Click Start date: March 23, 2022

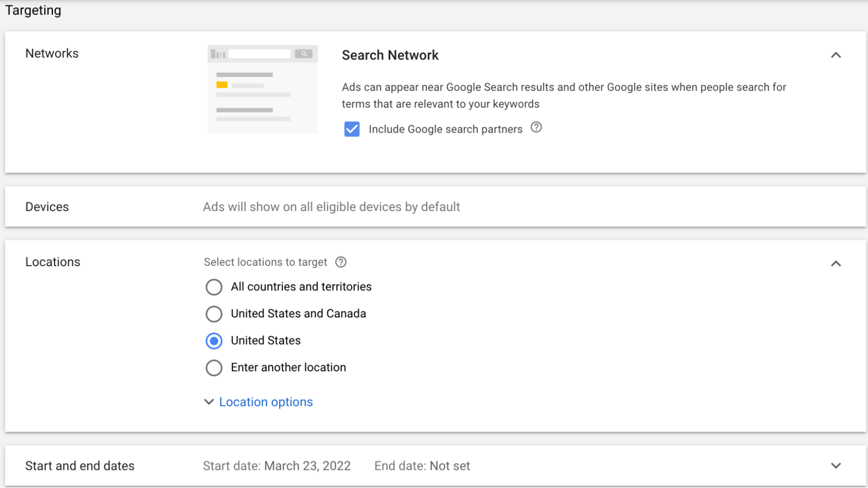[x=277, y=466]
